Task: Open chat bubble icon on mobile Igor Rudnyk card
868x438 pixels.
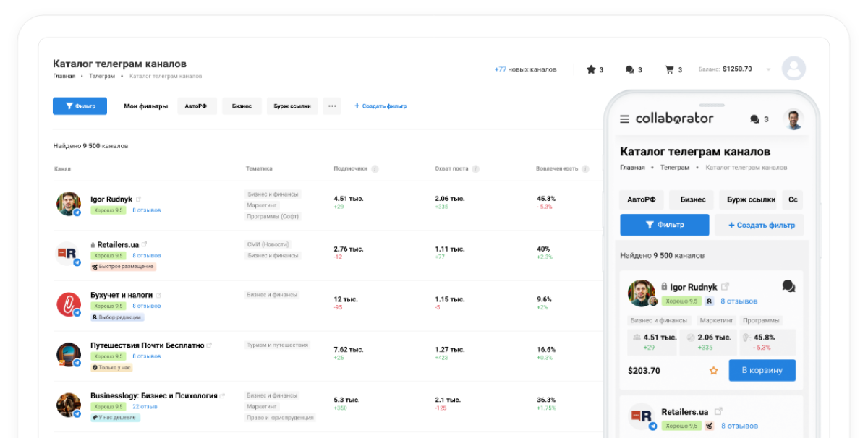Action: 788,286
